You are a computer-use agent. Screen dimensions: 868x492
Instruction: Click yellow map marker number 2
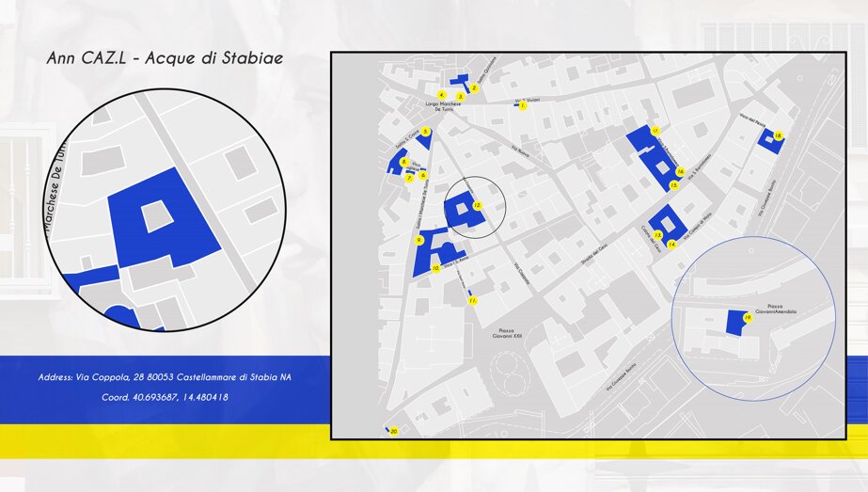[x=474, y=88]
